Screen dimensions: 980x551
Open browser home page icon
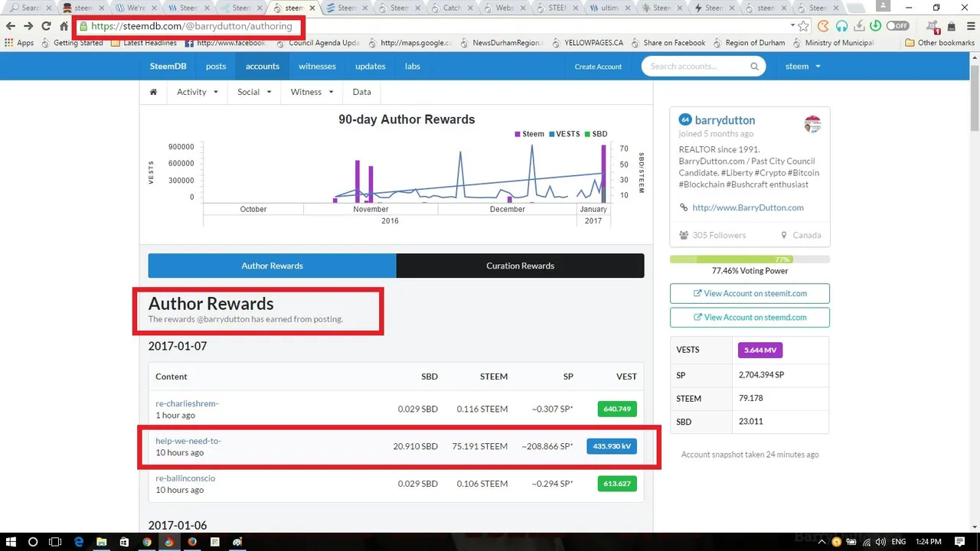click(x=64, y=26)
